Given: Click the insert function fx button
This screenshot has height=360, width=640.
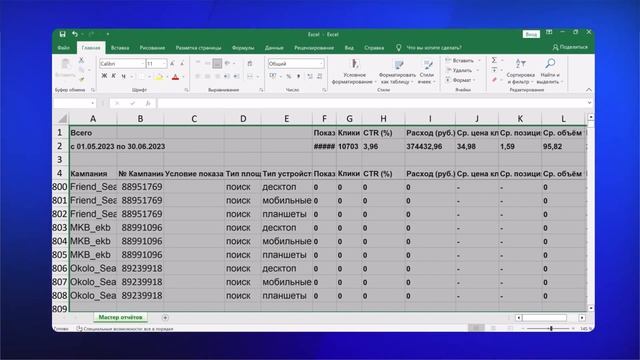Looking at the screenshot, I should (148, 103).
